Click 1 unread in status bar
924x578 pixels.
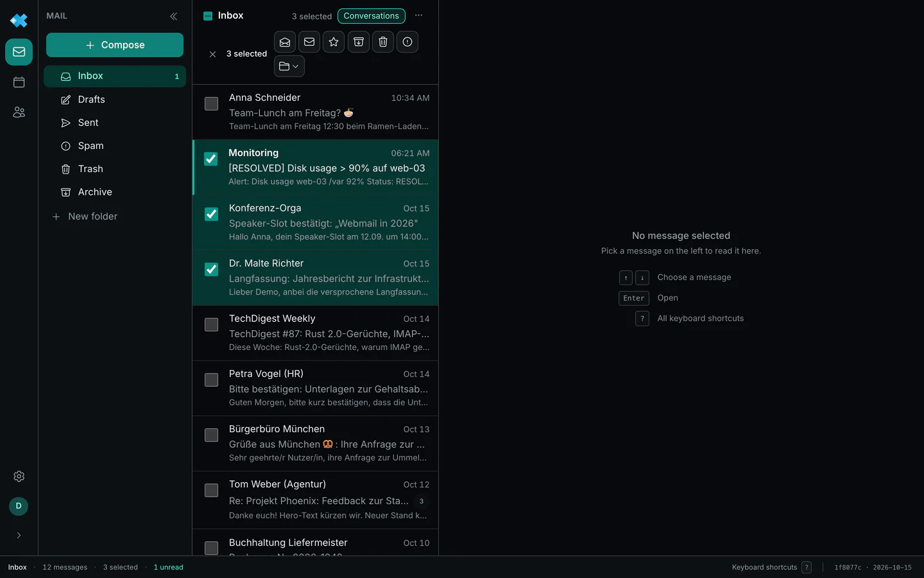point(169,567)
